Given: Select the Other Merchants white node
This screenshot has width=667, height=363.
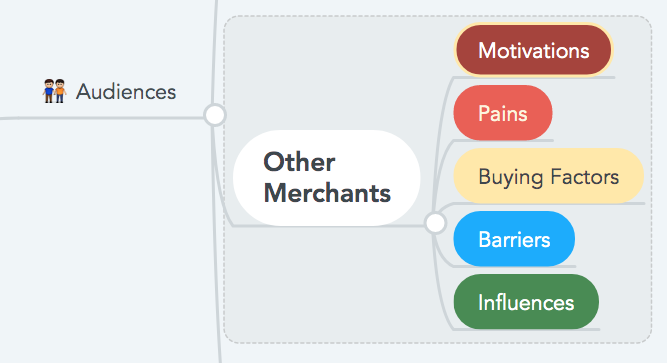Looking at the screenshot, I should (327, 177).
